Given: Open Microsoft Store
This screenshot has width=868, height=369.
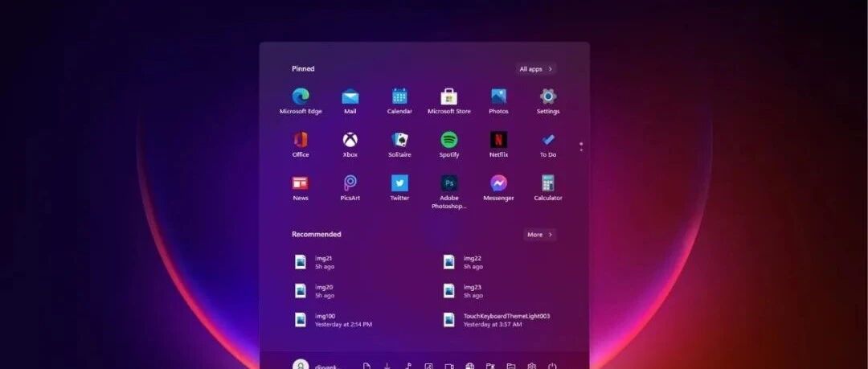Looking at the screenshot, I should (x=449, y=100).
